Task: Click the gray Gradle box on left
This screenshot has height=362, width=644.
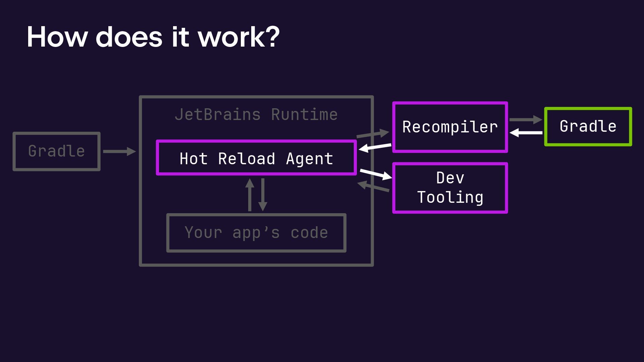Action: point(56,151)
